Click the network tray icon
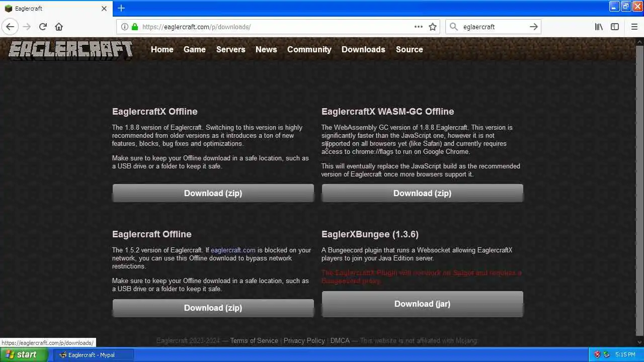 [607, 354]
